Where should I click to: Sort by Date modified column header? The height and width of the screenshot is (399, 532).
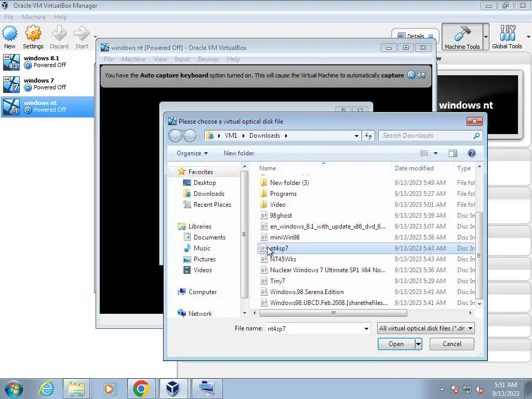tap(414, 168)
